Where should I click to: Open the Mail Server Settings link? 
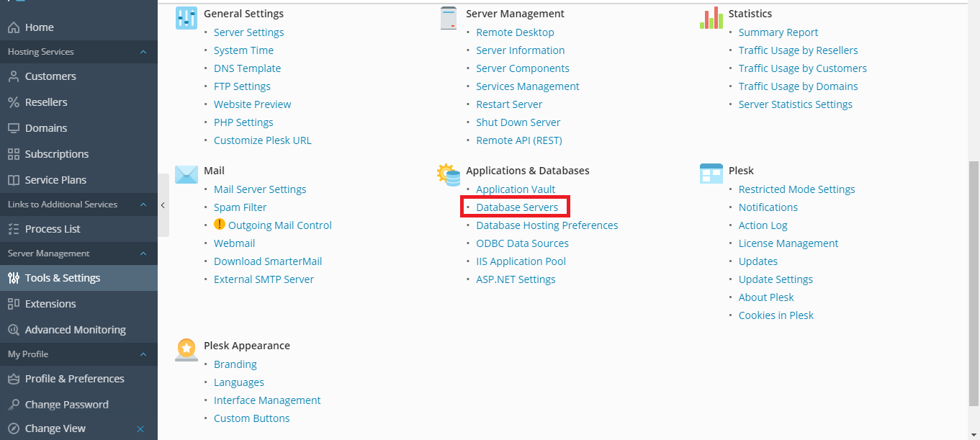point(260,189)
